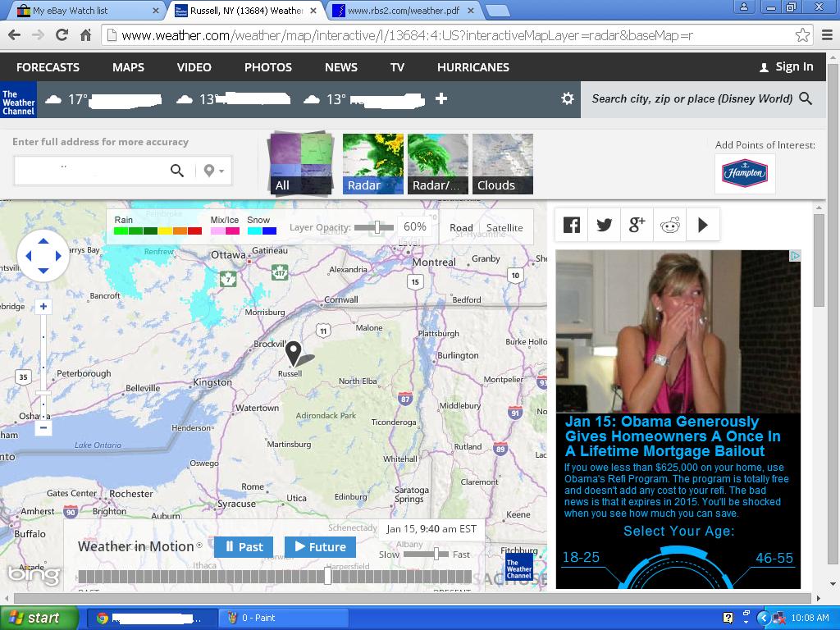This screenshot has width=840, height=630.
Task: Switch the base map to Road
Action: click(x=461, y=228)
